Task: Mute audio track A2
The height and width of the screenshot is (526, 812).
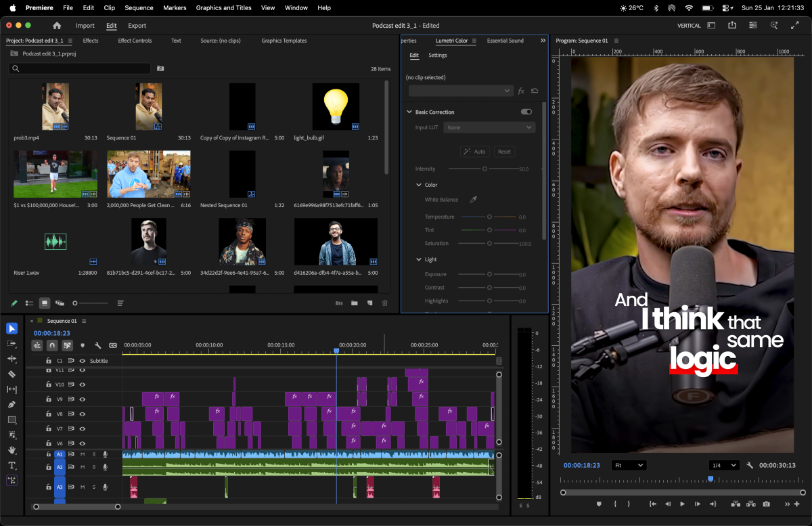Action: (83, 467)
